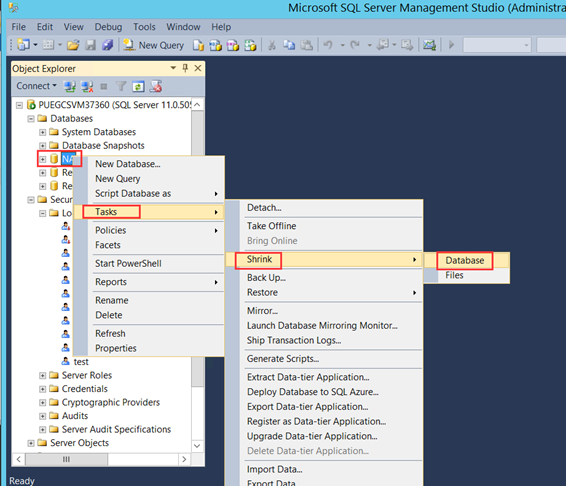Screen dimensions: 566x486
Task: Click the Copy icon in toolbar
Action: pos(289,45)
